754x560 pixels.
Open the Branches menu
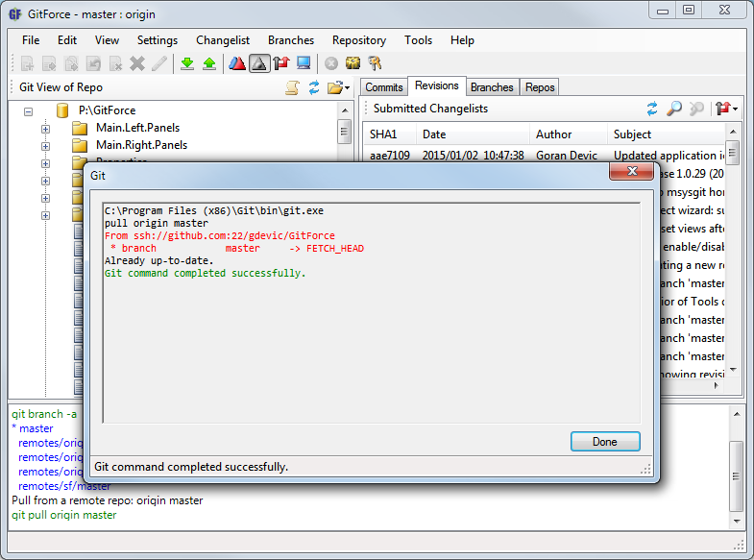pyautogui.click(x=291, y=40)
